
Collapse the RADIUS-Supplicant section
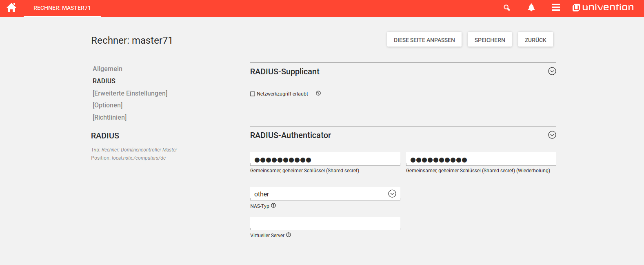(552, 71)
